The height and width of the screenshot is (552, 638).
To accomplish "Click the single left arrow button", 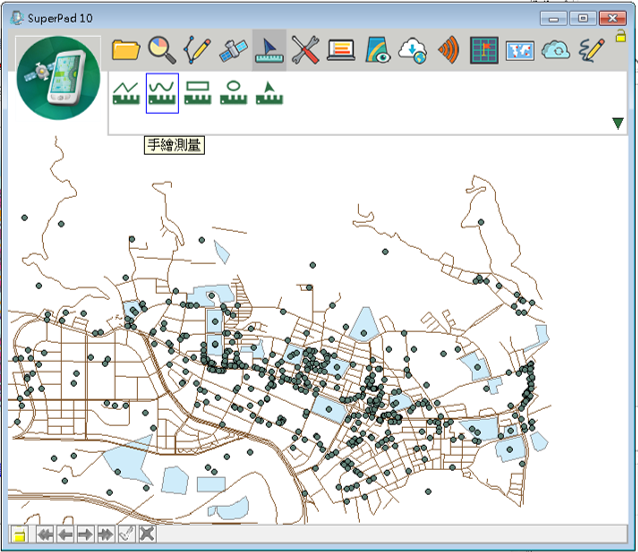I will click(x=65, y=534).
